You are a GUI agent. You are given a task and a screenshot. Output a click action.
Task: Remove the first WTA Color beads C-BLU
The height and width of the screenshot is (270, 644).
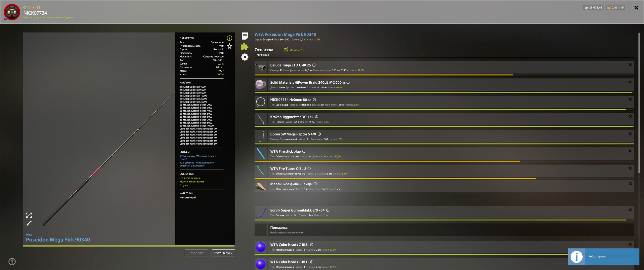click(630, 244)
